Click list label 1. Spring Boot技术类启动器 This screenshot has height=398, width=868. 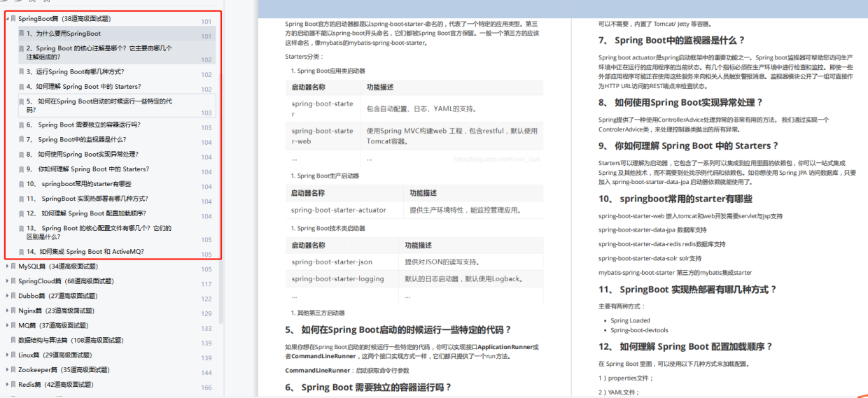tap(328, 228)
